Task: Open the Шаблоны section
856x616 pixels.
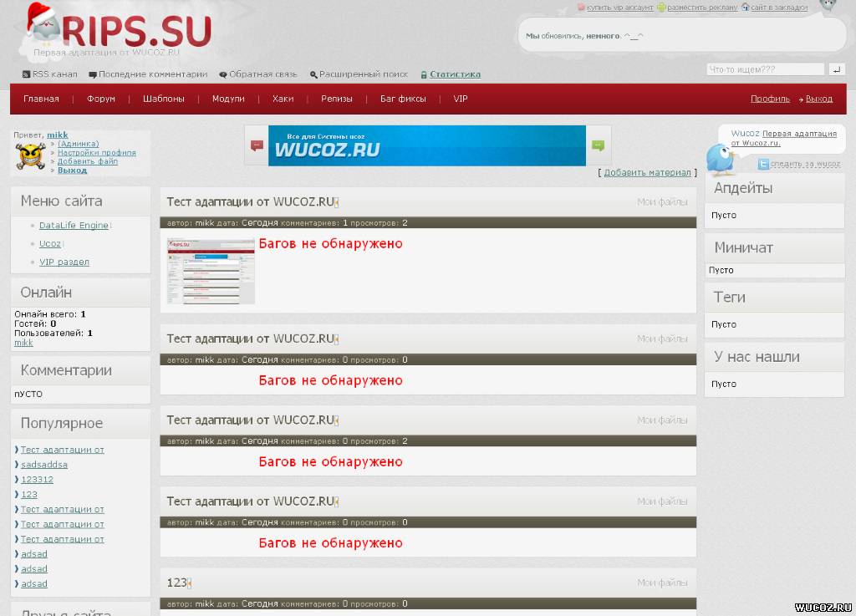Action: (x=164, y=99)
